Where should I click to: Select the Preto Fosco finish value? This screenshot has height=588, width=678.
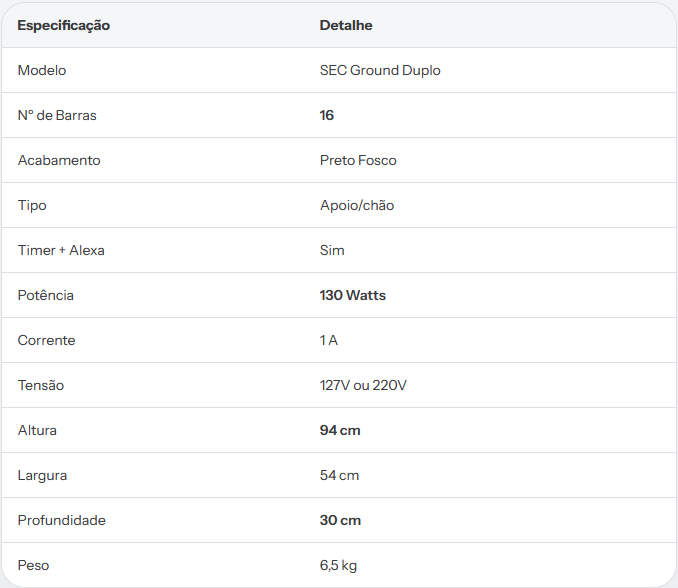(x=358, y=160)
